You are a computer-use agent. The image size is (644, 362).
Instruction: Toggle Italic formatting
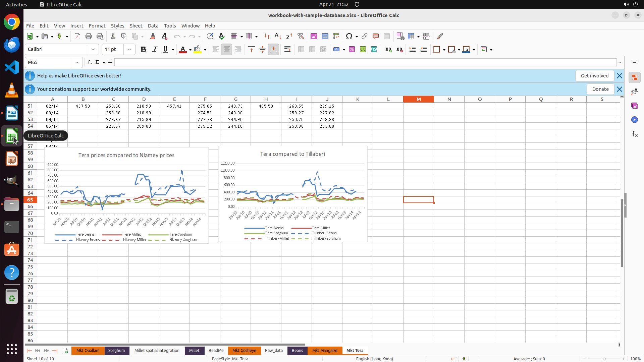(x=155, y=50)
